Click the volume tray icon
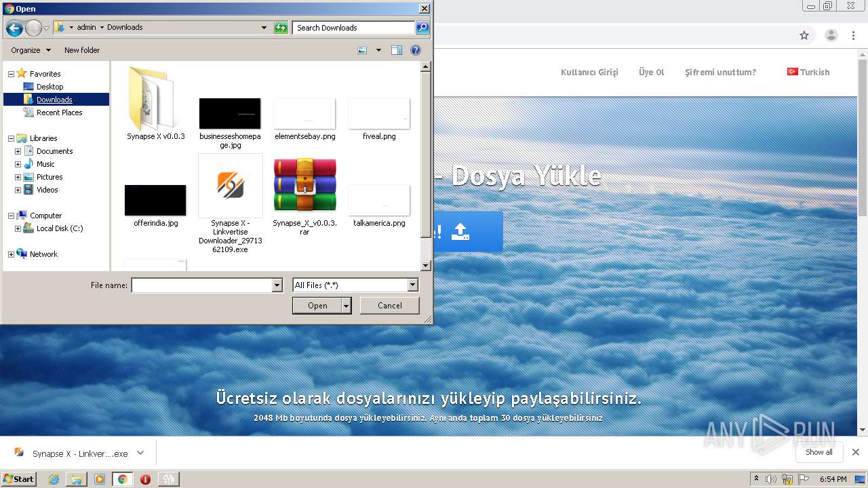 (771, 479)
